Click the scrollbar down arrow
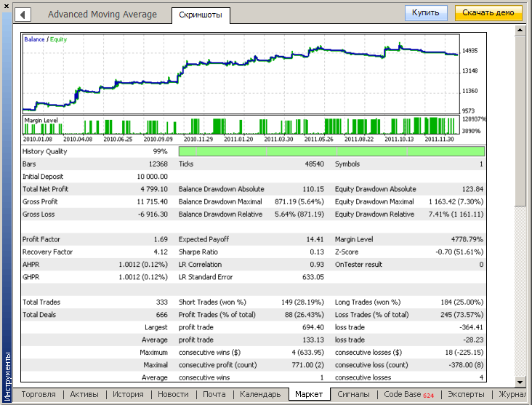Viewport: 532px width, 405px height. coord(520,382)
